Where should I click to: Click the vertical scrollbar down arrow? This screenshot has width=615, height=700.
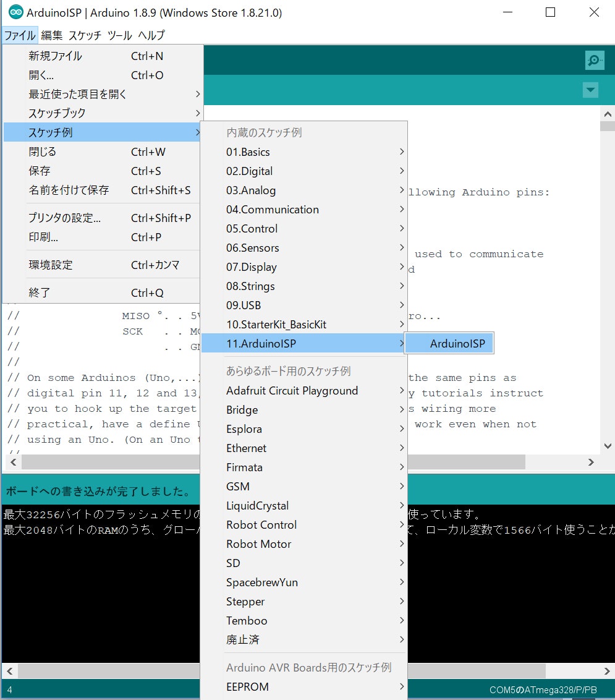click(x=608, y=445)
